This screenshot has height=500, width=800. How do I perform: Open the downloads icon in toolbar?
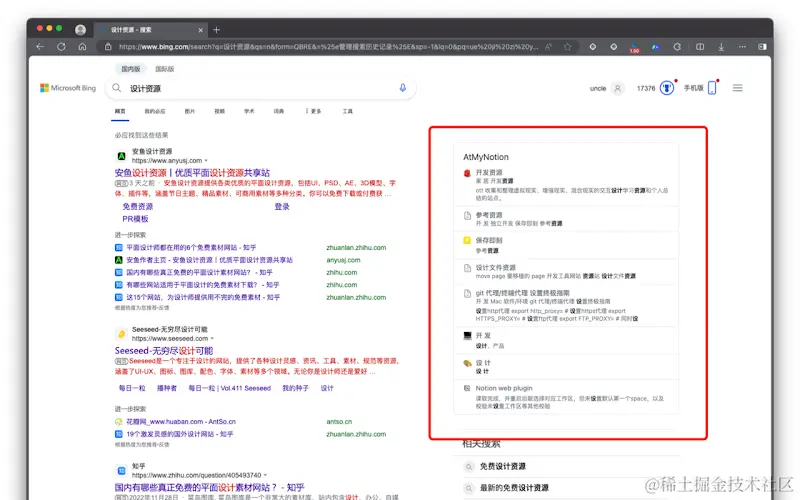[x=721, y=46]
